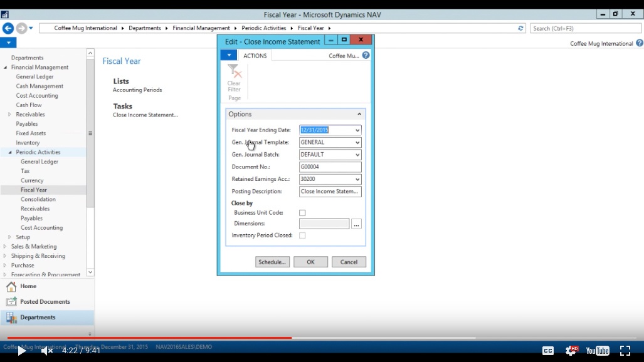Collapse the Options section

(x=359, y=115)
